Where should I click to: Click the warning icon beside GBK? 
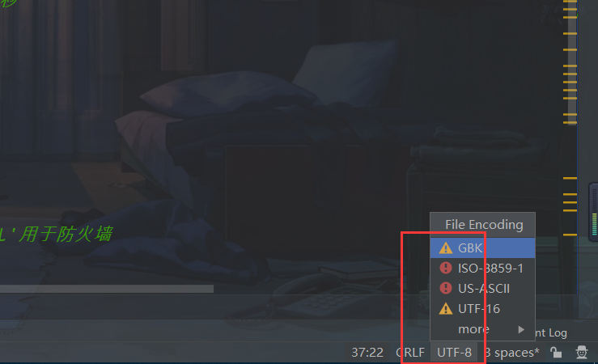click(445, 248)
